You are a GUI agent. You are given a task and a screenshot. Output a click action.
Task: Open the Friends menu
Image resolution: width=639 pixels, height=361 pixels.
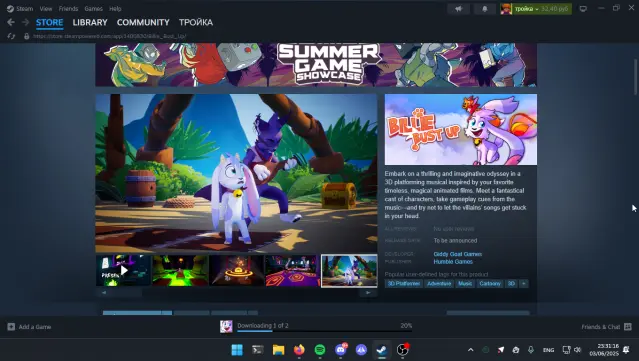(68, 9)
